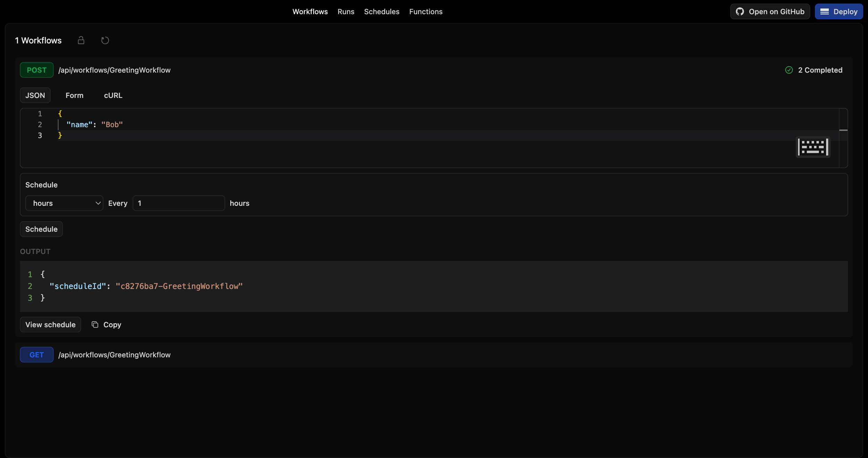Go to the Runs tab
The image size is (868, 458).
pos(346,11)
